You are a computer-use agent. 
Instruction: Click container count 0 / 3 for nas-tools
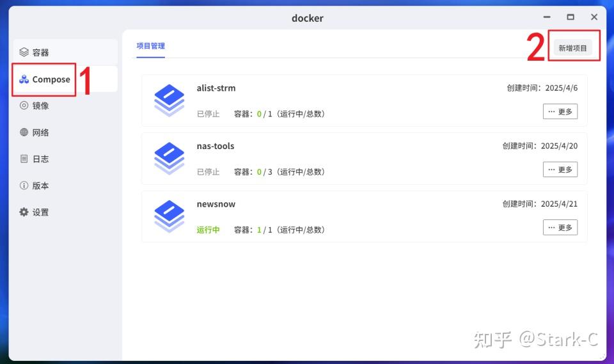[264, 171]
